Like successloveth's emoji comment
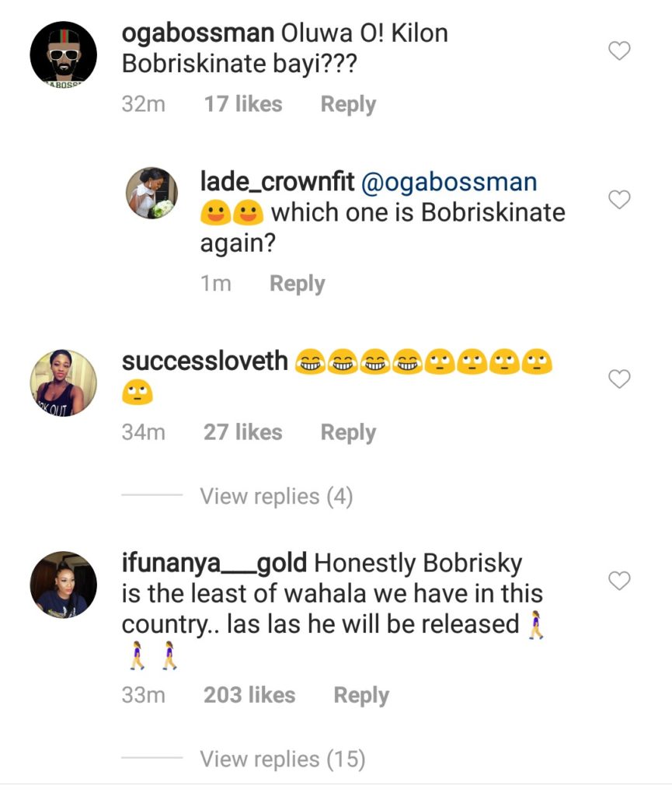Viewport: 672px width, 796px height. [618, 379]
